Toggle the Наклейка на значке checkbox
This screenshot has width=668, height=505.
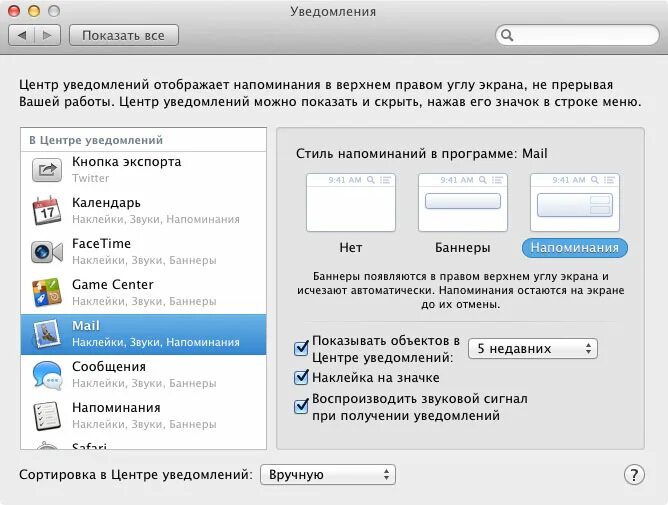pyautogui.click(x=301, y=377)
